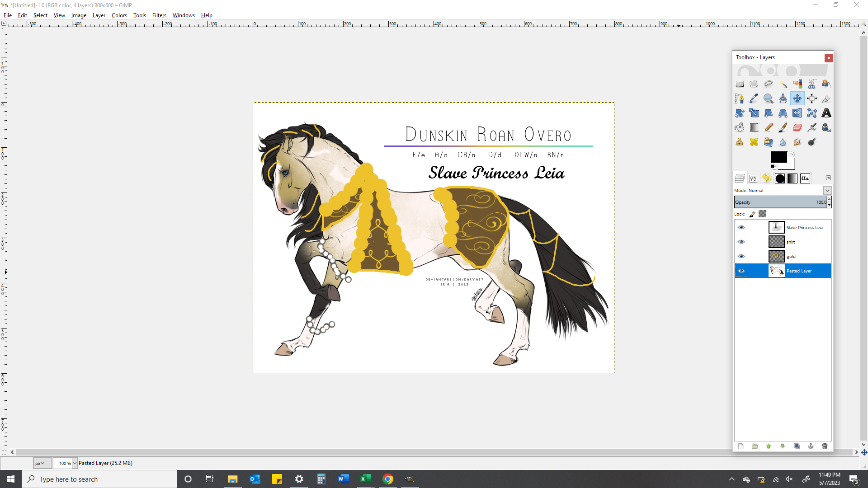Select the Foreground Select tool
This screenshot has width=868, height=488.
[826, 84]
